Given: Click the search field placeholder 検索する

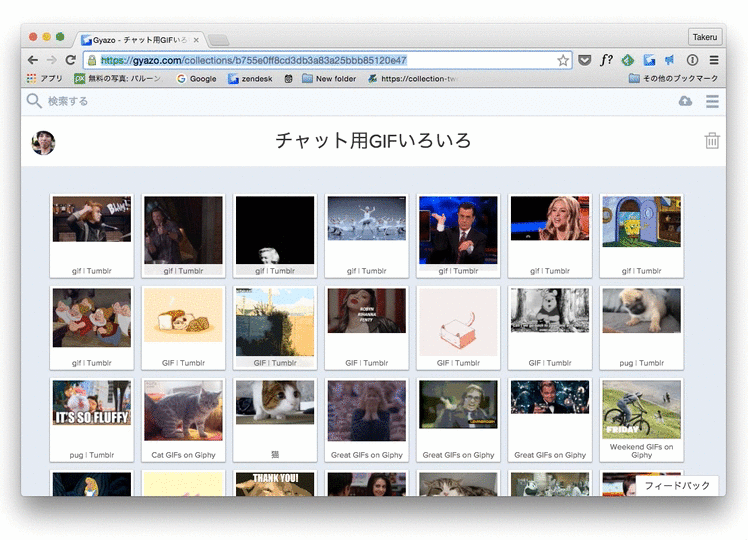Looking at the screenshot, I should 68,101.
